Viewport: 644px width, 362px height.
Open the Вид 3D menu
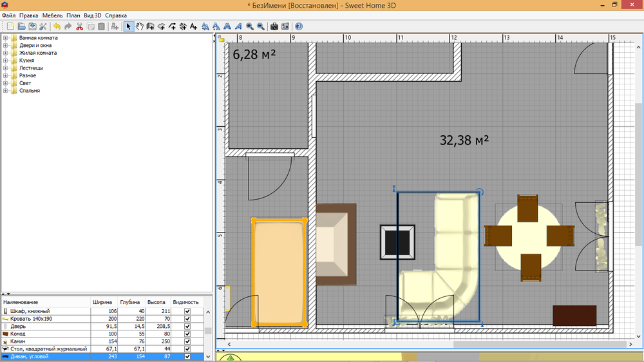93,15
